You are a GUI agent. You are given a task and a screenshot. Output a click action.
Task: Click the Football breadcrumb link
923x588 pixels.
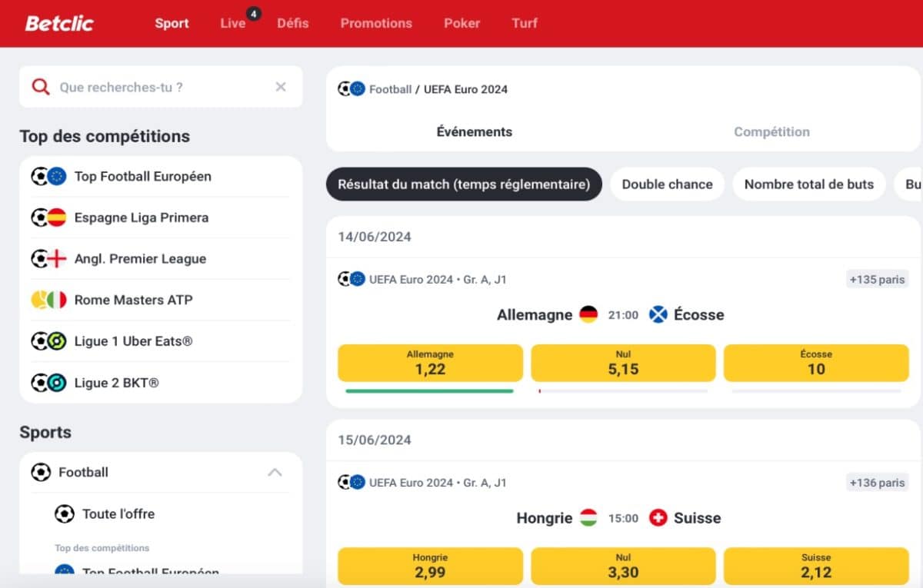pos(390,89)
